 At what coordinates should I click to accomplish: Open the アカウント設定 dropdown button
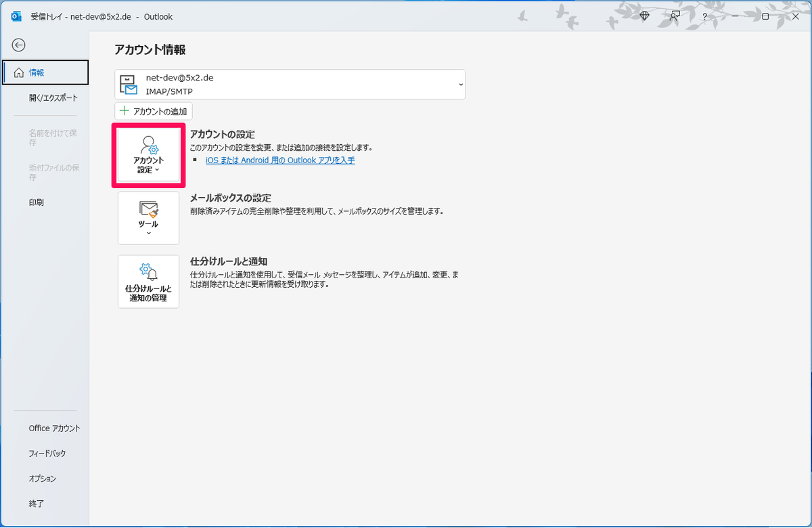pyautogui.click(x=148, y=155)
